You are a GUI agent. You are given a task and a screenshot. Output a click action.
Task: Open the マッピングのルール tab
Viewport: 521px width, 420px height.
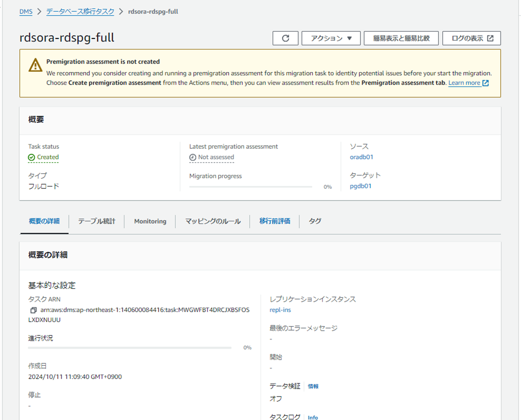[x=213, y=221]
